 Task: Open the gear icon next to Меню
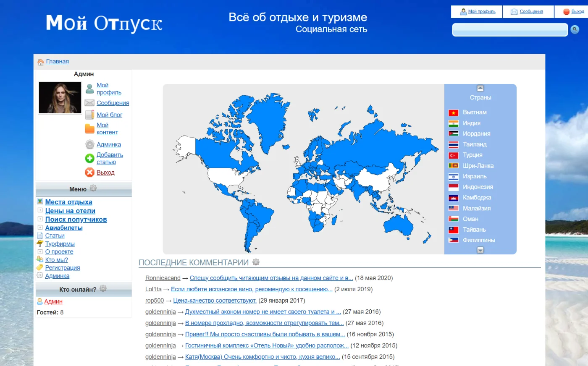[93, 188]
